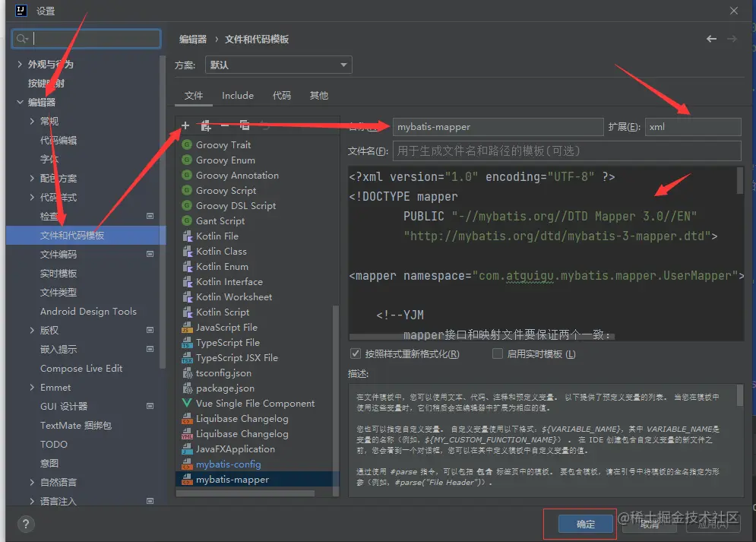The width and height of the screenshot is (756, 542).
Task: Switch to the 代码 tab
Action: (282, 96)
